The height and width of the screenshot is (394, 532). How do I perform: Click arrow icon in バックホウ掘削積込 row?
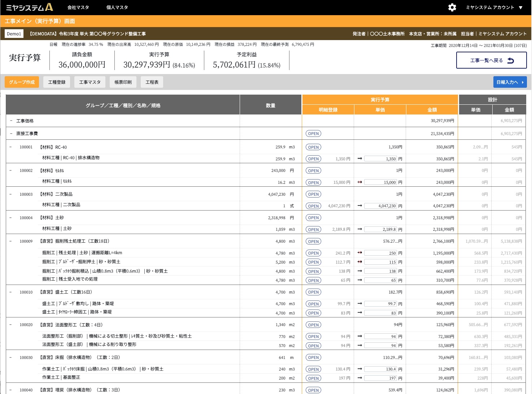(x=360, y=271)
